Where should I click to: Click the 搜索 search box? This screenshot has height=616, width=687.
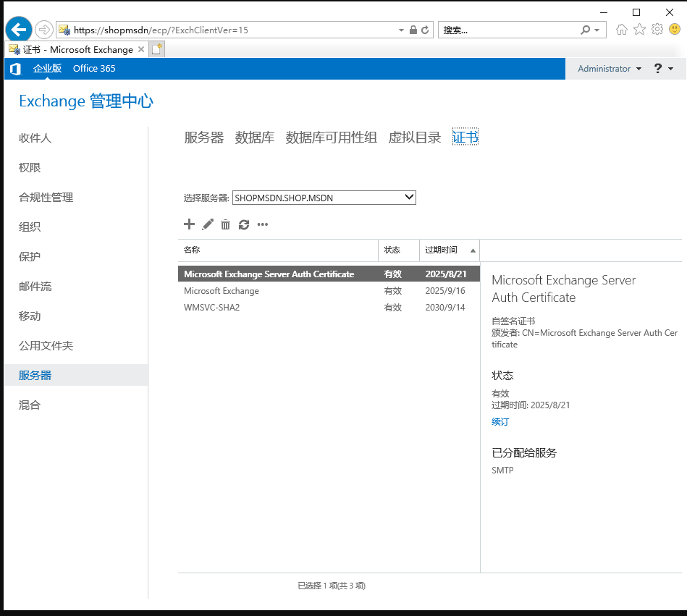[509, 30]
